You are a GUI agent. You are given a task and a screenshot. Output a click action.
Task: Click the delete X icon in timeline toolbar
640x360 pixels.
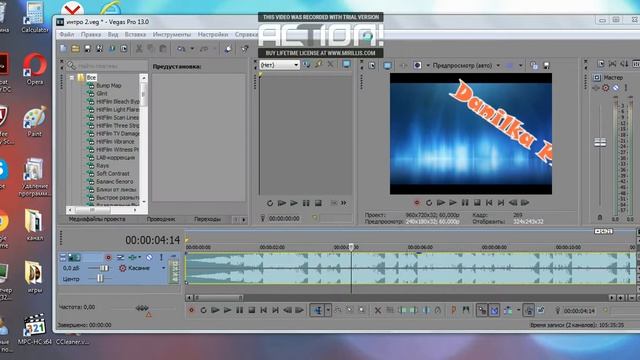tap(378, 311)
